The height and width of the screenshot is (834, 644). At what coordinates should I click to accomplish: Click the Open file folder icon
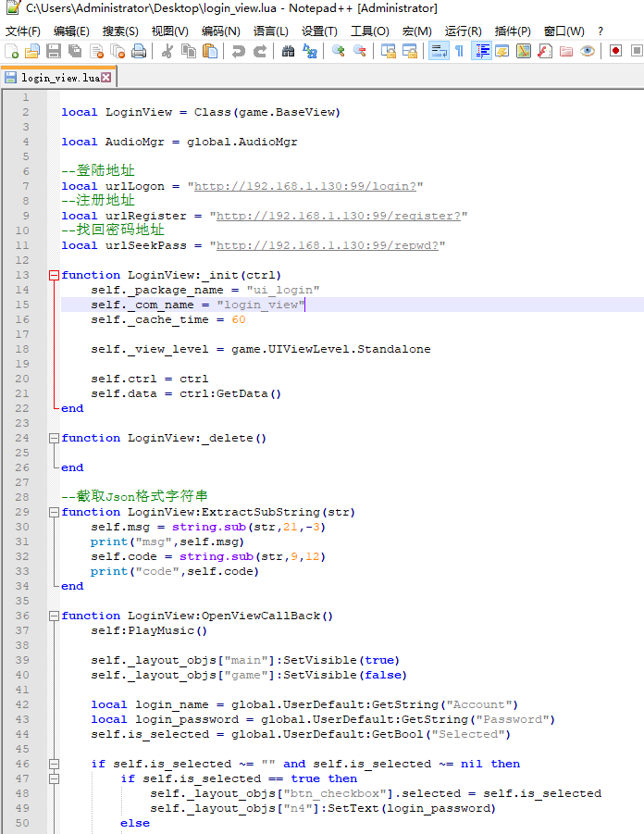coord(32,51)
